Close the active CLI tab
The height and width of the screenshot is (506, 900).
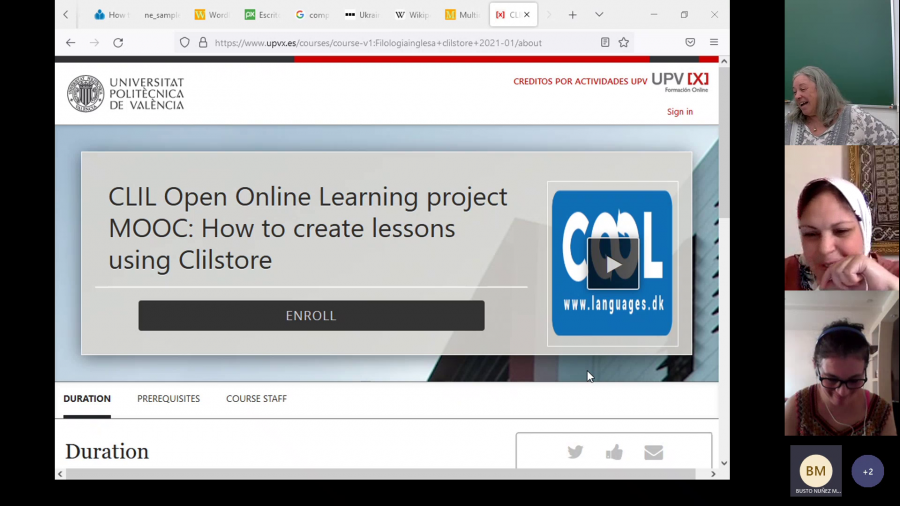(x=526, y=15)
